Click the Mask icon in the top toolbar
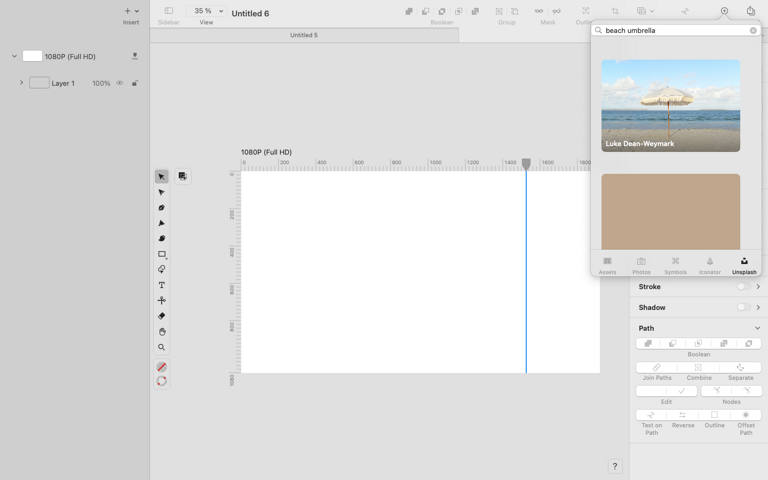 click(x=539, y=11)
